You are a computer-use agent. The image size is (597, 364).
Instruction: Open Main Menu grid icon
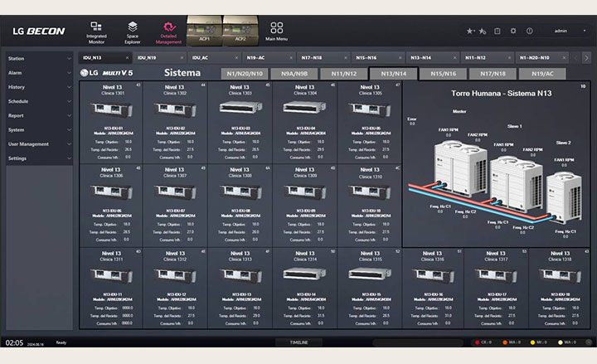[276, 31]
